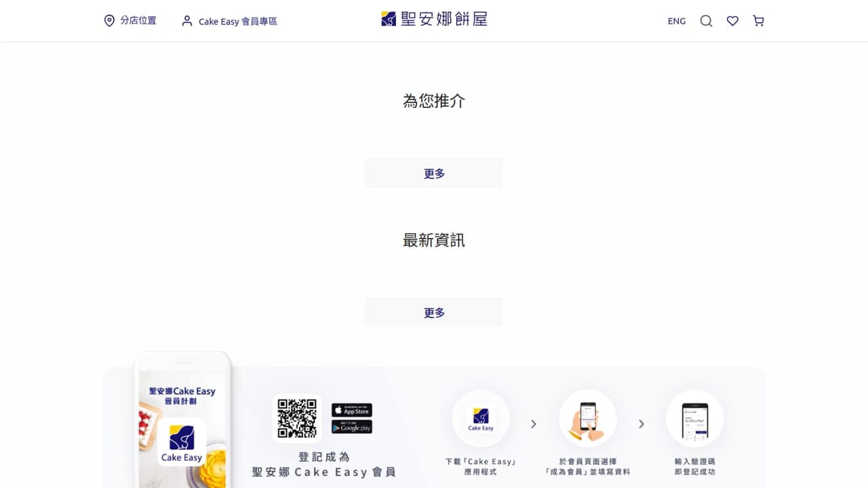
Task: Click the 下載「Cake Easy」應用程式 caption
Action: point(481,466)
